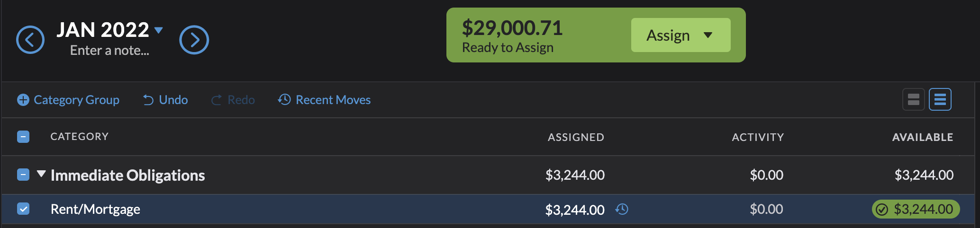Screen dimensions: 980x228
Task: Switch to the comfortable two-row view icon
Action: tap(913, 99)
